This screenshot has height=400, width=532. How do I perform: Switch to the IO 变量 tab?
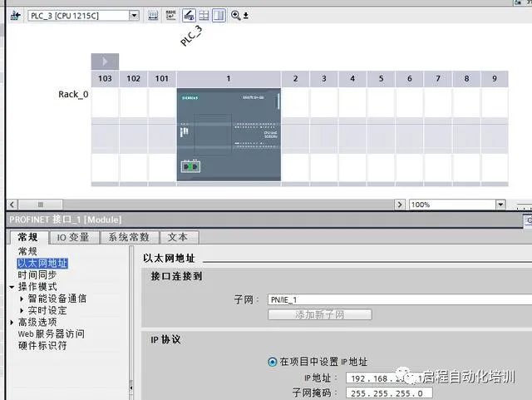click(73, 237)
